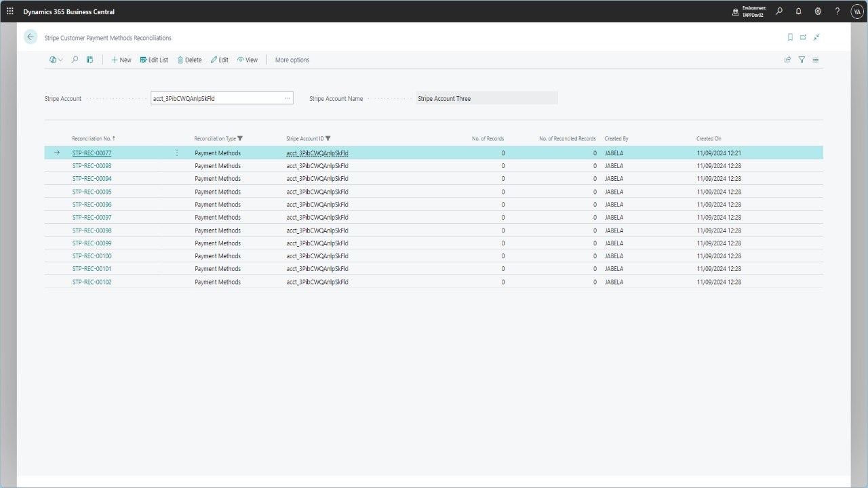Click Delete in the action bar
This screenshot has height=488, width=868.
pos(190,60)
